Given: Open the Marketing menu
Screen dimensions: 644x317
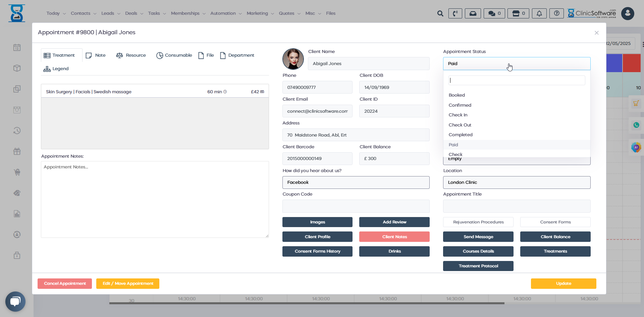Looking at the screenshot, I should click(x=258, y=13).
